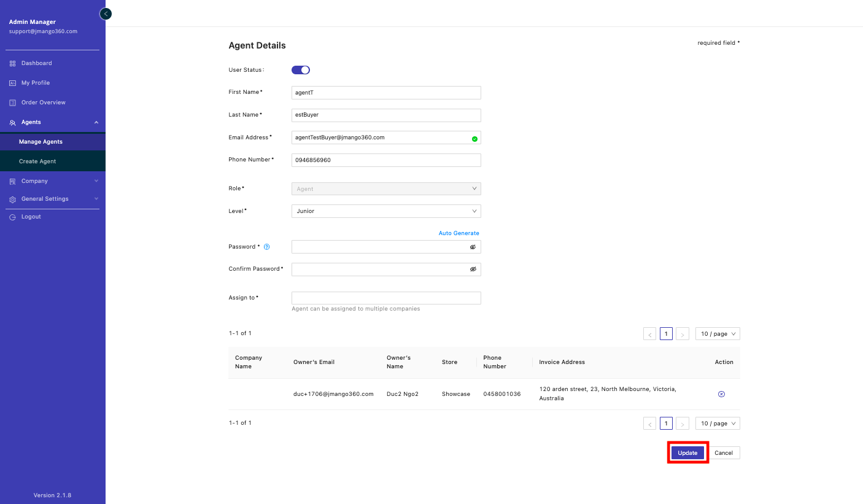Toggle the User Status switch
Image resolution: width=863 pixels, height=504 pixels.
301,70
